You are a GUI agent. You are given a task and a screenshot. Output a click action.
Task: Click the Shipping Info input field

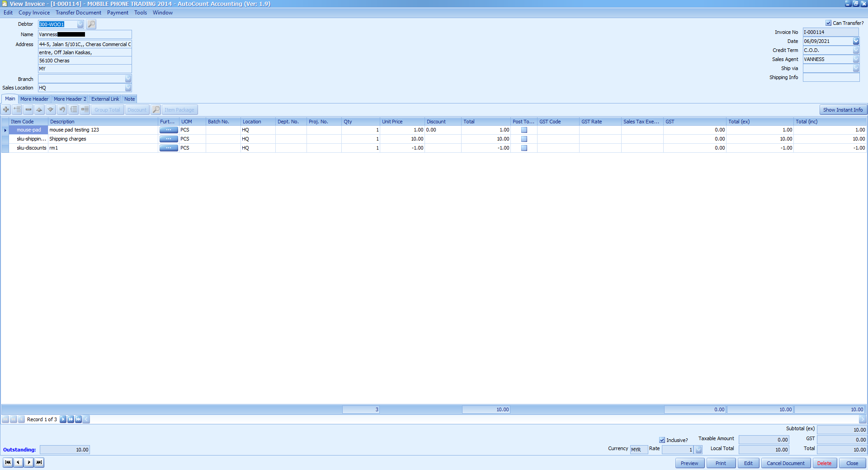tap(831, 78)
